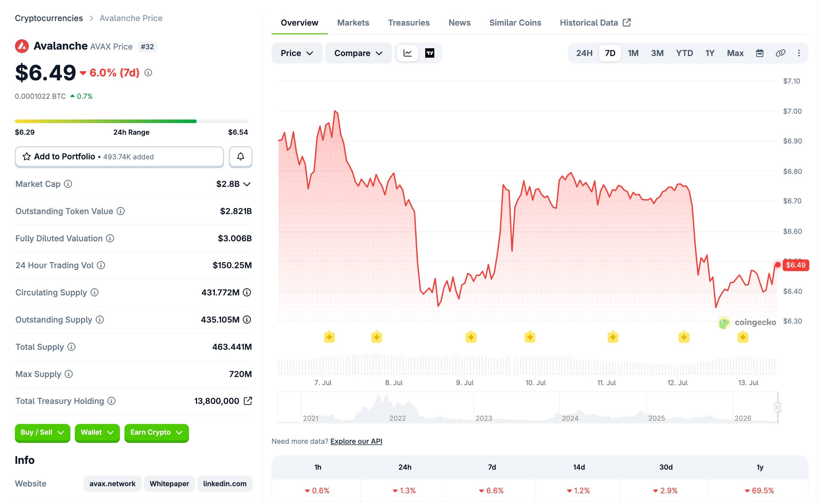Select the 1M time range
Image resolution: width=819 pixels, height=504 pixels.
[x=634, y=53]
